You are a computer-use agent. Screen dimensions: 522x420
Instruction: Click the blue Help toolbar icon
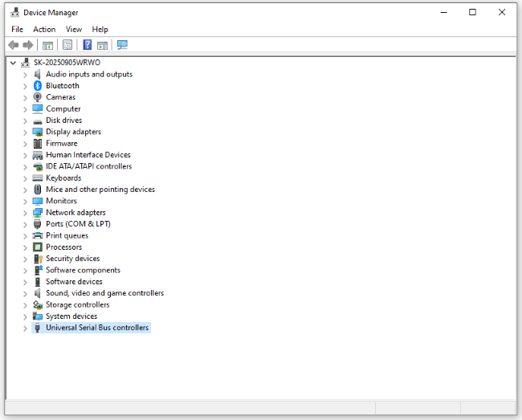click(88, 45)
